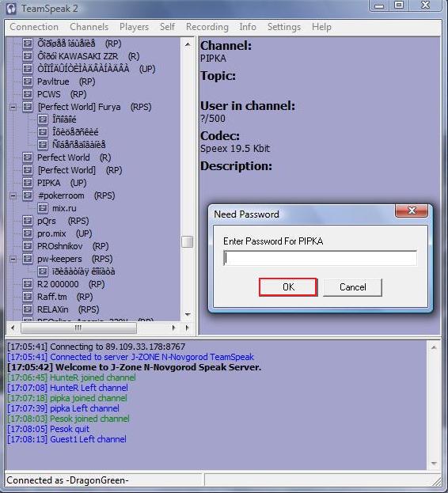448x493 pixels.
Task: Click the channel icon next to #pokerroom
Action: coord(28,195)
